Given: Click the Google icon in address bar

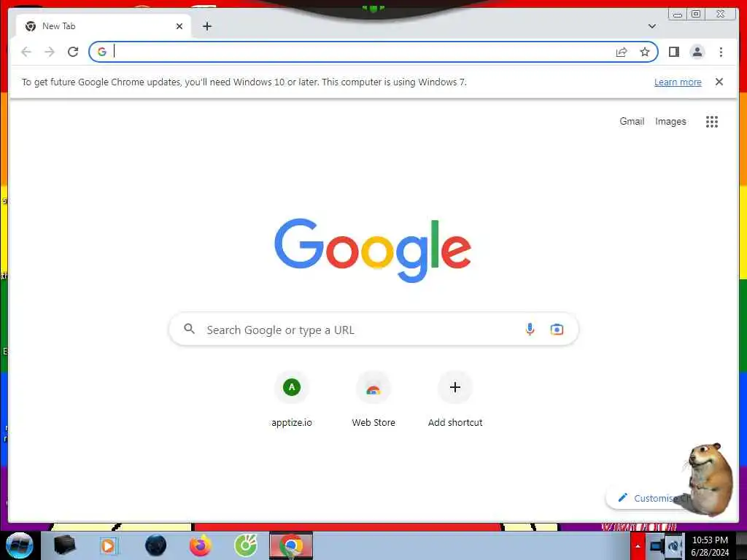Looking at the screenshot, I should 101,52.
